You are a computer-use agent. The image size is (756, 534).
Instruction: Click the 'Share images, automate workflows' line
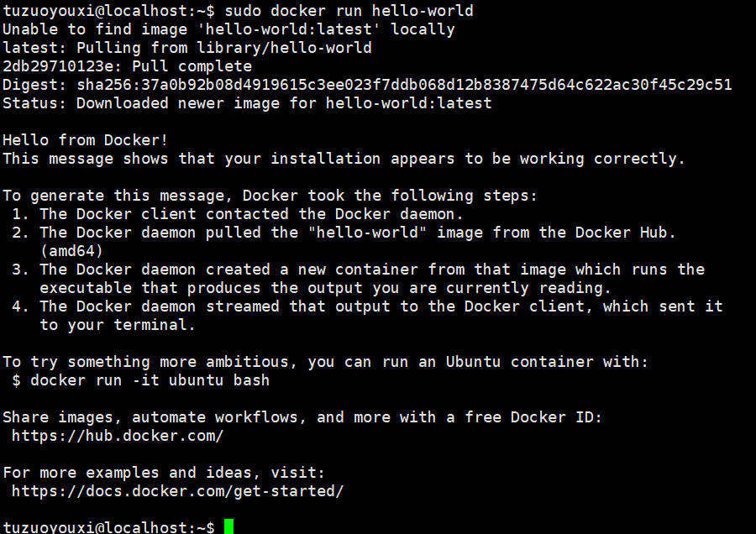click(302, 417)
